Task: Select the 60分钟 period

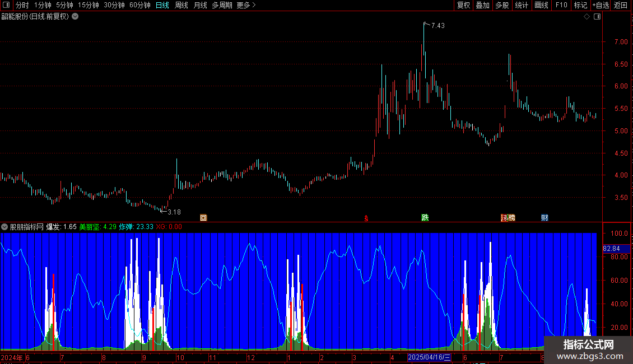Action: [x=139, y=5]
